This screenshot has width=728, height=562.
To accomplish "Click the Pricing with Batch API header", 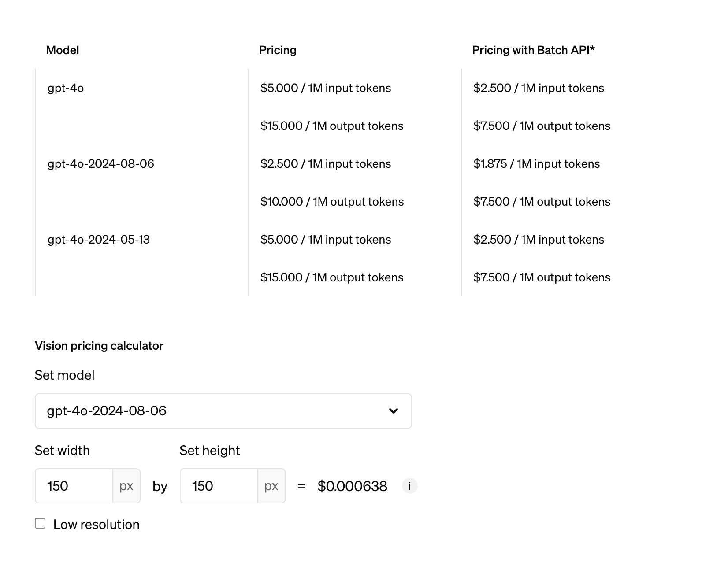I will [534, 50].
